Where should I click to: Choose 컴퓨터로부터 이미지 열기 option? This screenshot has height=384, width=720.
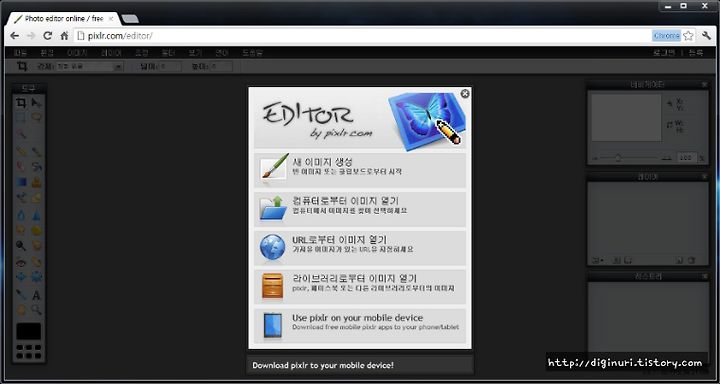[360, 209]
